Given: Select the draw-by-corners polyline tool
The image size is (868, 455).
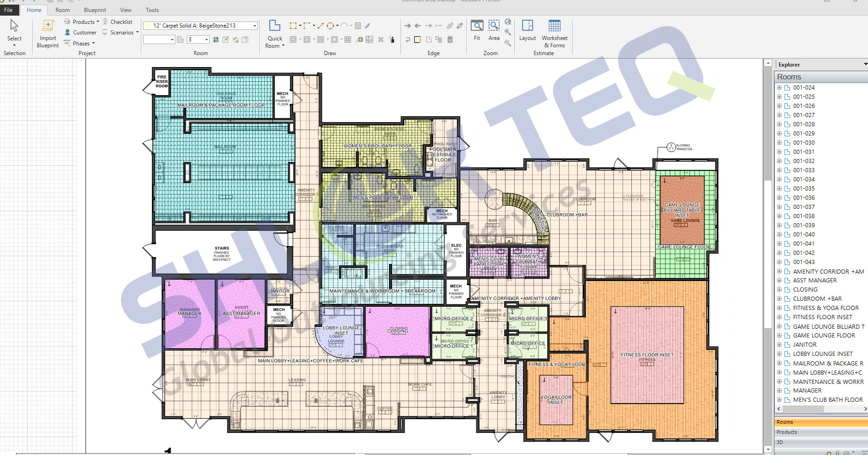Looking at the screenshot, I should 307,26.
